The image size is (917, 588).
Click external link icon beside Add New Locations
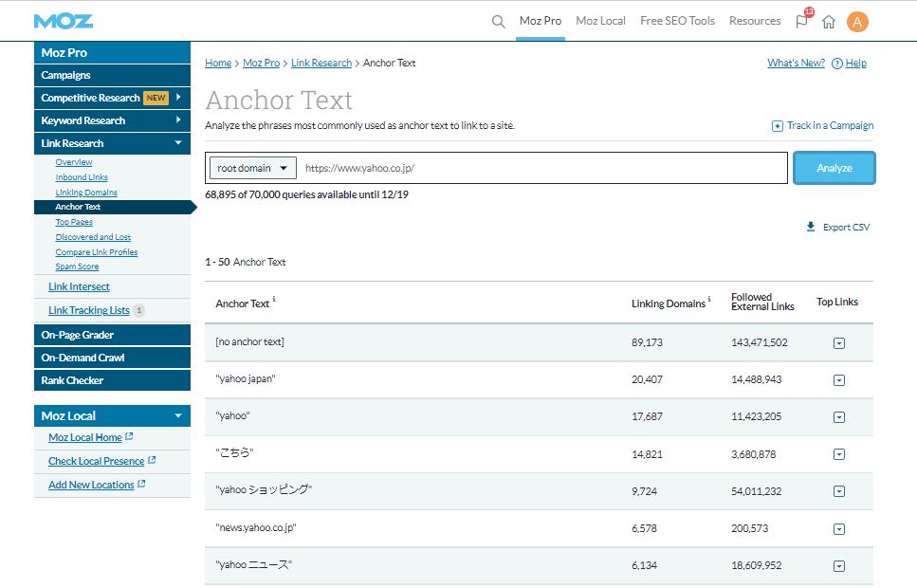coord(141,484)
